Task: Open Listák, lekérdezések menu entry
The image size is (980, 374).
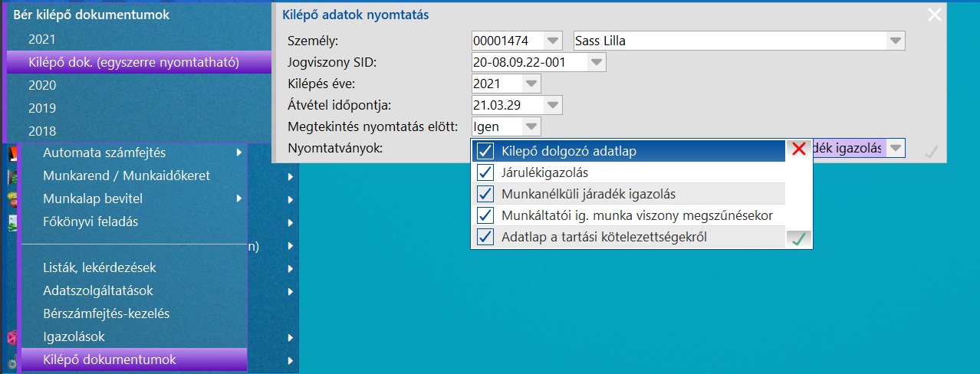Action: coord(100,268)
